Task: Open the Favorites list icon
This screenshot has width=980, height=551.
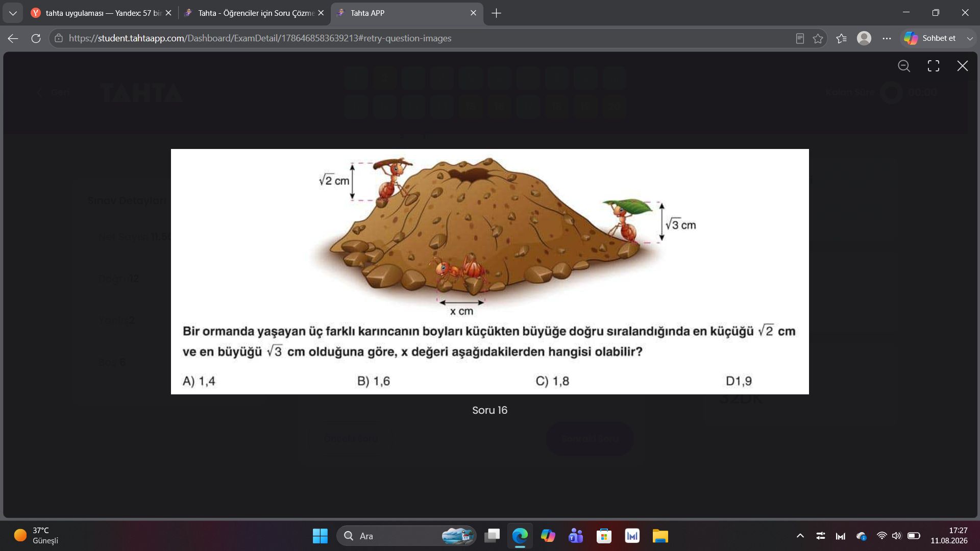Action: click(842, 38)
